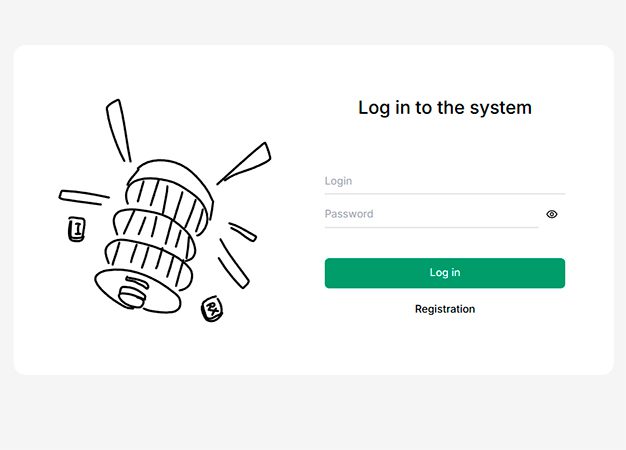The height and width of the screenshot is (450, 626).
Task: Focus the Password input field
Action: point(430,214)
